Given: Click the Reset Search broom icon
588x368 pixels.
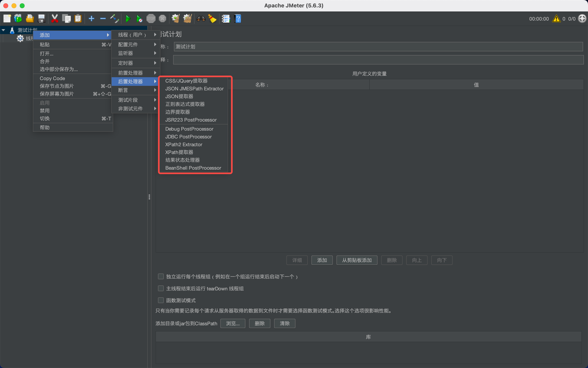Looking at the screenshot, I should click(x=212, y=18).
